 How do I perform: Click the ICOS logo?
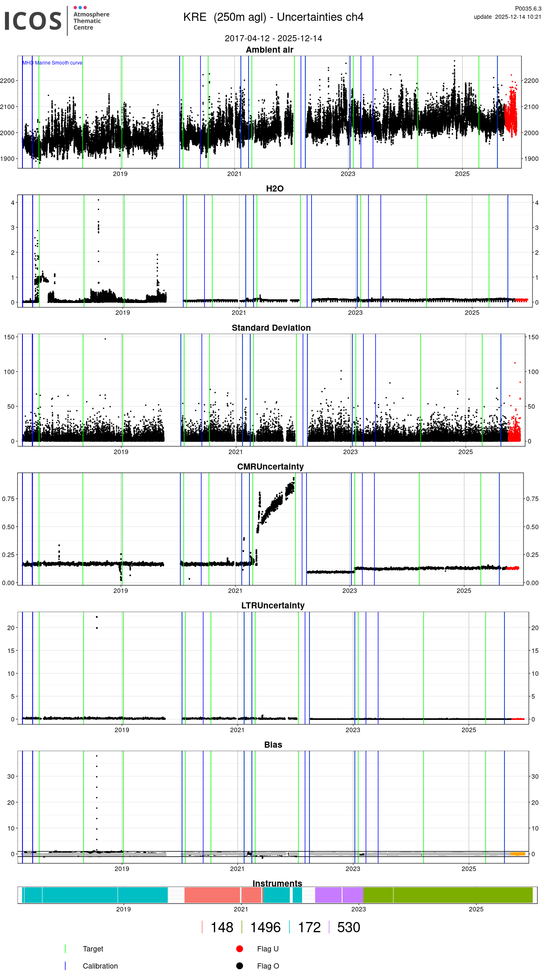pyautogui.click(x=33, y=21)
